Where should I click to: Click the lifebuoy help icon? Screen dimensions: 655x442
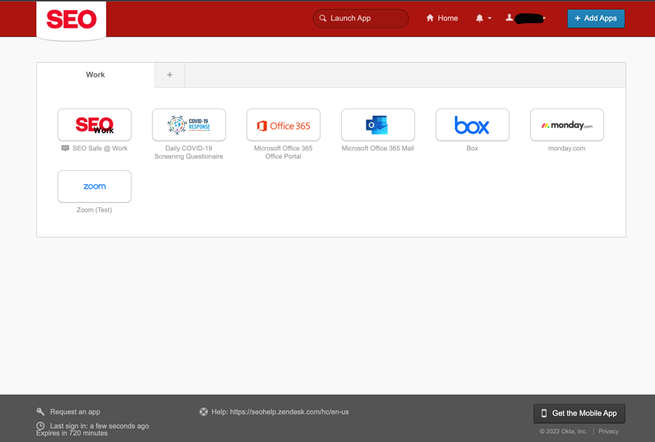click(x=203, y=412)
